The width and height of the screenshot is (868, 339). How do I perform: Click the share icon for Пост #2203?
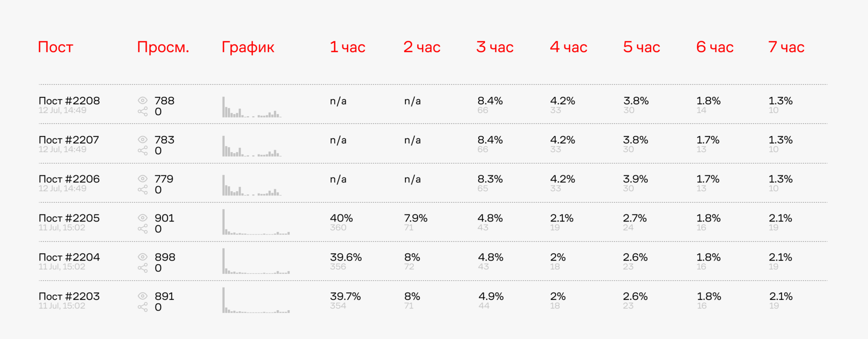click(x=143, y=307)
